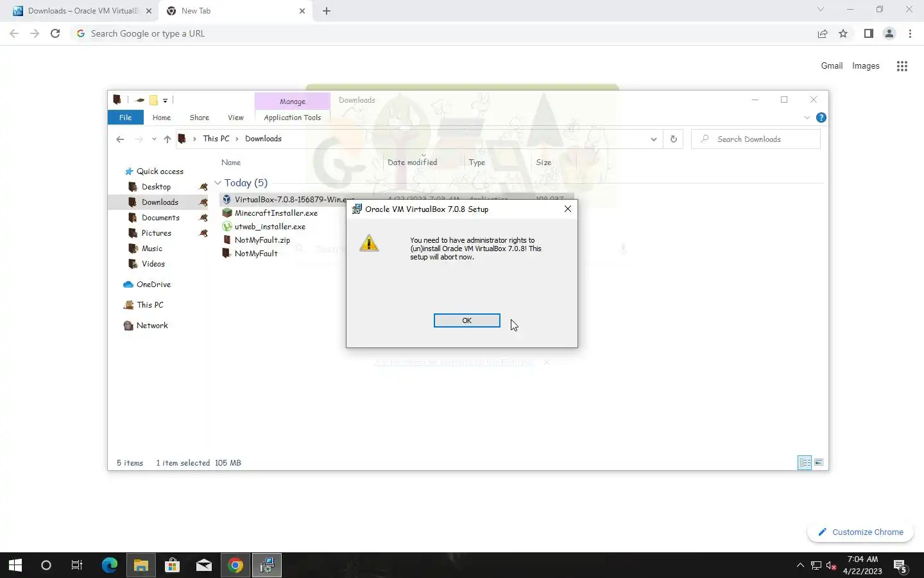Click the Manage contextual tab
Viewport: 924px width, 578px height.
[293, 101]
